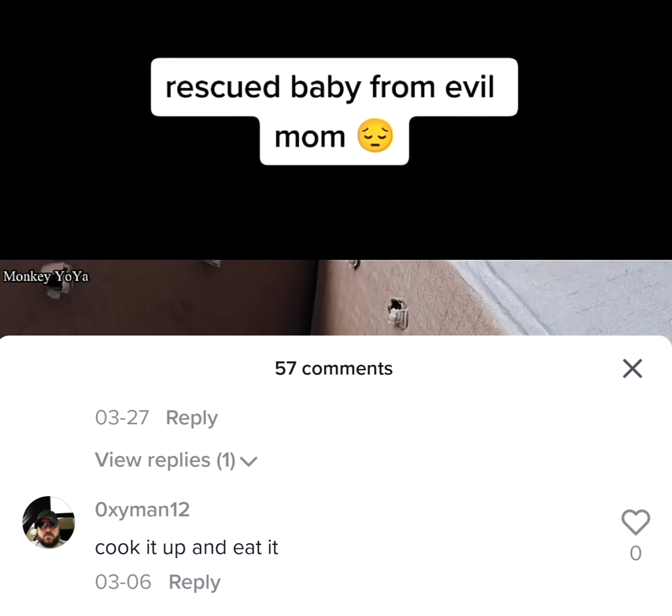Image resolution: width=672 pixels, height=616 pixels.
Task: Like Oxyman12's comment with the heart icon
Action: coord(635,522)
